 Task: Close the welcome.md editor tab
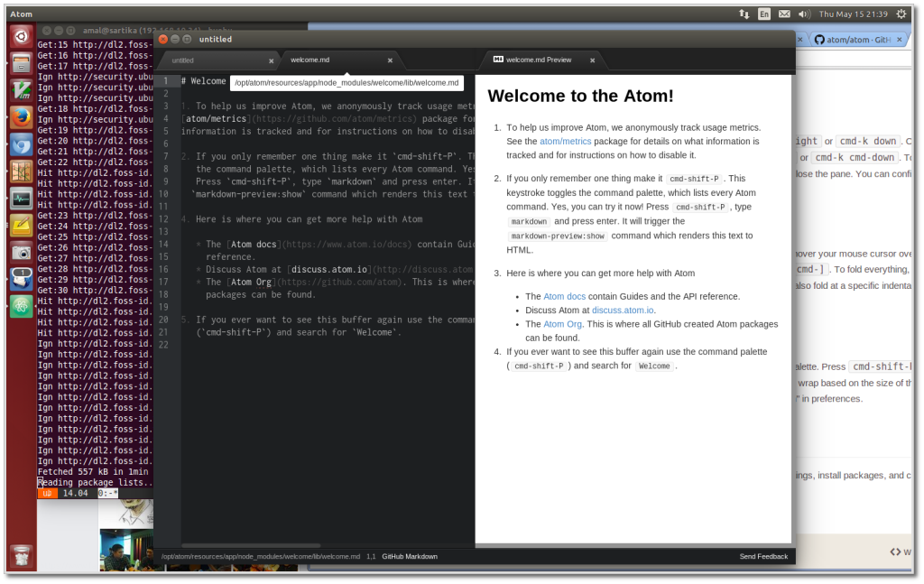[x=390, y=60]
